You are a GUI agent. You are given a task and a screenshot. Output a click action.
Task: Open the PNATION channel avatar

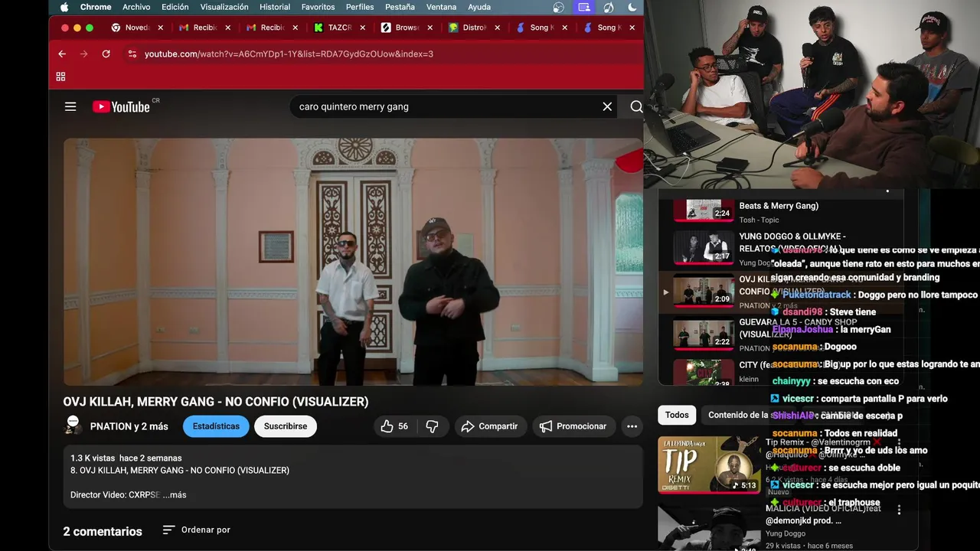[73, 426]
